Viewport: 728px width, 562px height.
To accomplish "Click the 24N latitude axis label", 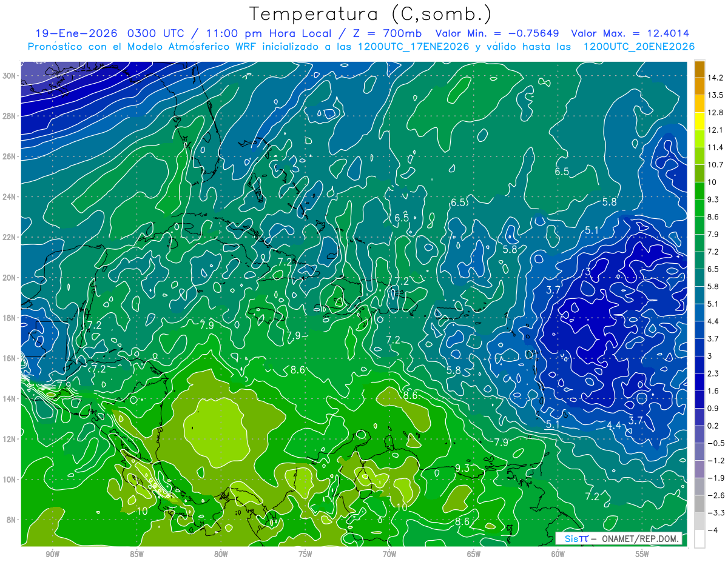I will point(10,197).
